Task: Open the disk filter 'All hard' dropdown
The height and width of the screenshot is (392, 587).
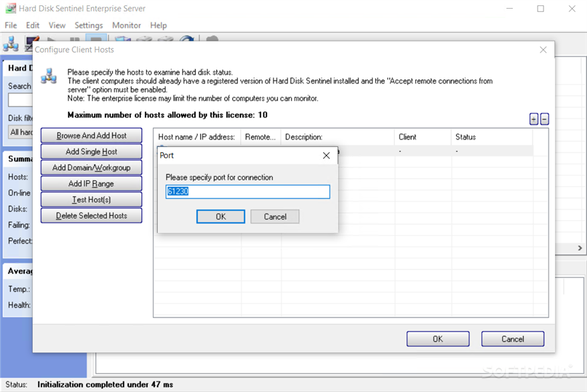Action: (21, 132)
